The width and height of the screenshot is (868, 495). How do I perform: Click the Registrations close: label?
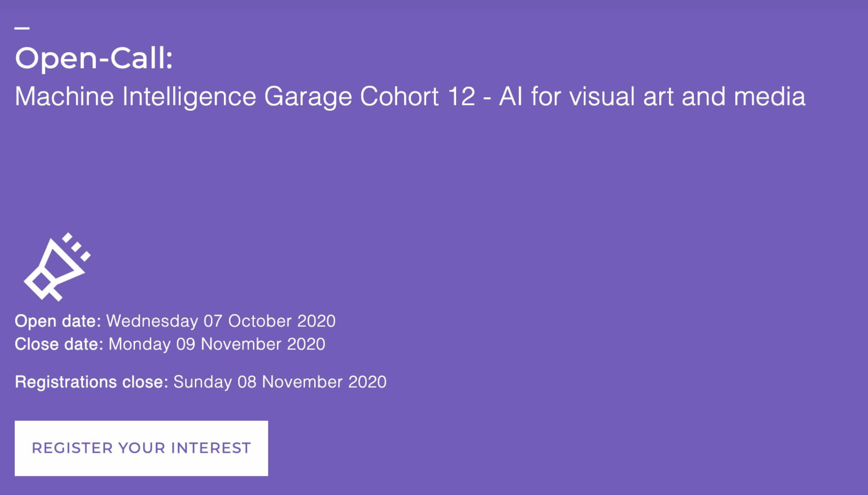click(x=91, y=382)
